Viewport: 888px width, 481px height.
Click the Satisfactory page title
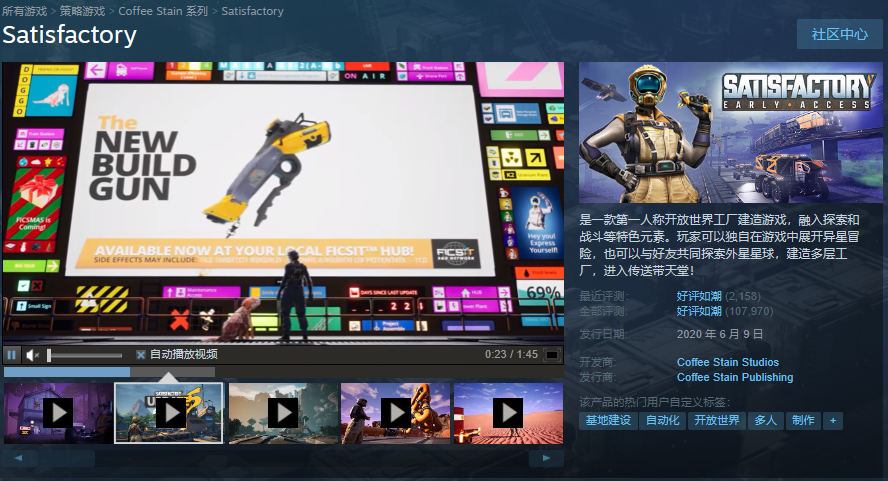point(70,35)
